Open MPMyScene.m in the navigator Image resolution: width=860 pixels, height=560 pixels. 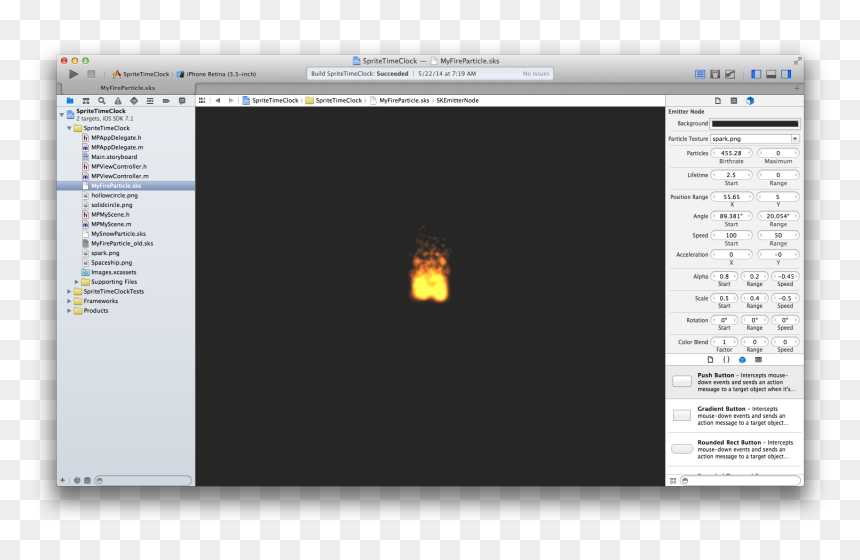pyautogui.click(x=111, y=224)
